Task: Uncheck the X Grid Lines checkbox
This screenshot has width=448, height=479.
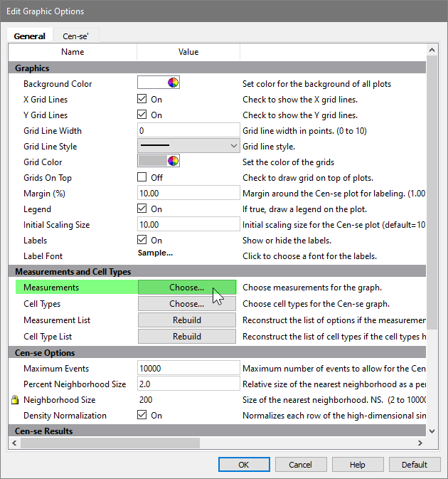Action: click(x=142, y=100)
